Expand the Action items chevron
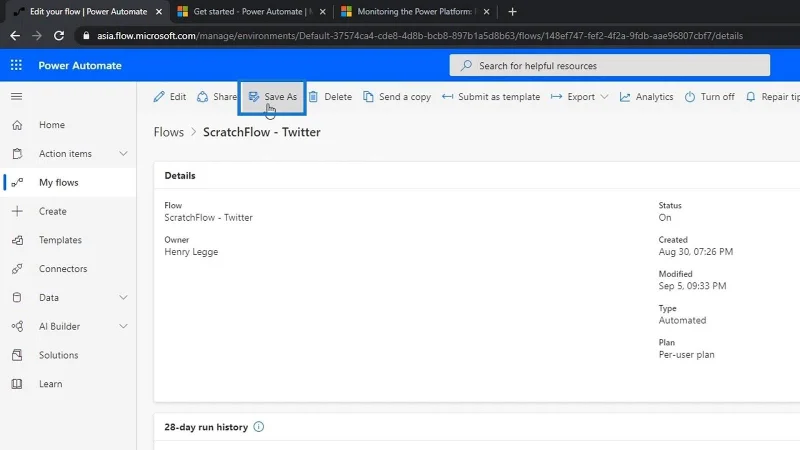Screen dimensions: 800x450 [123, 154]
